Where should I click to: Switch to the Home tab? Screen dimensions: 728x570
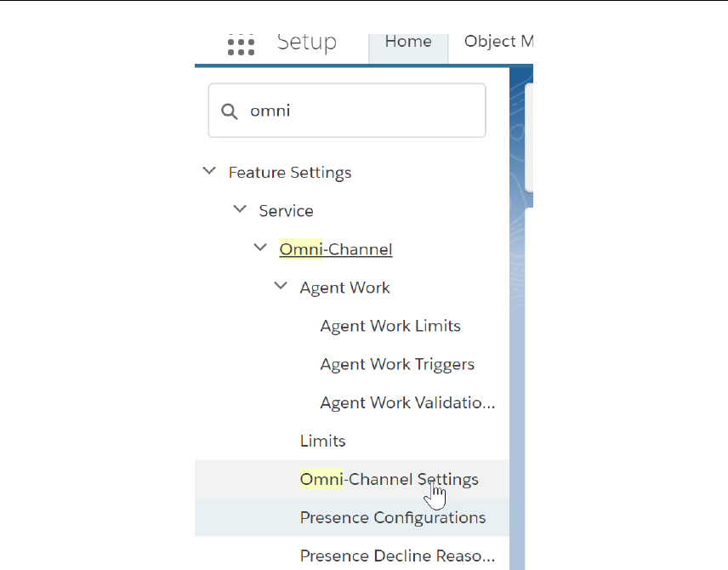408,43
